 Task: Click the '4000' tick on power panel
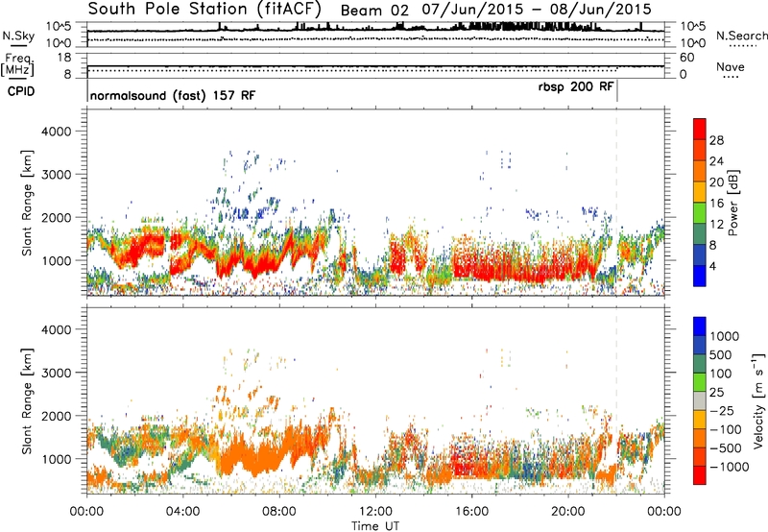coord(57,132)
